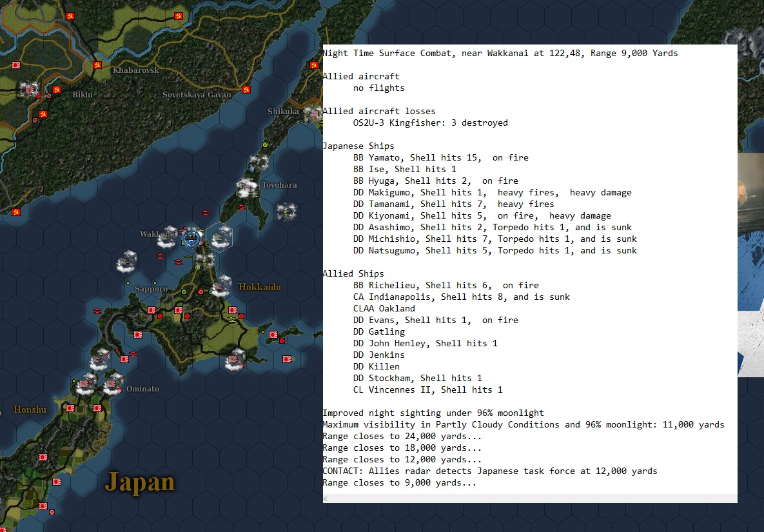Image resolution: width=764 pixels, height=532 pixels.
Task: Click the Toyohara map label
Action: coord(279,185)
